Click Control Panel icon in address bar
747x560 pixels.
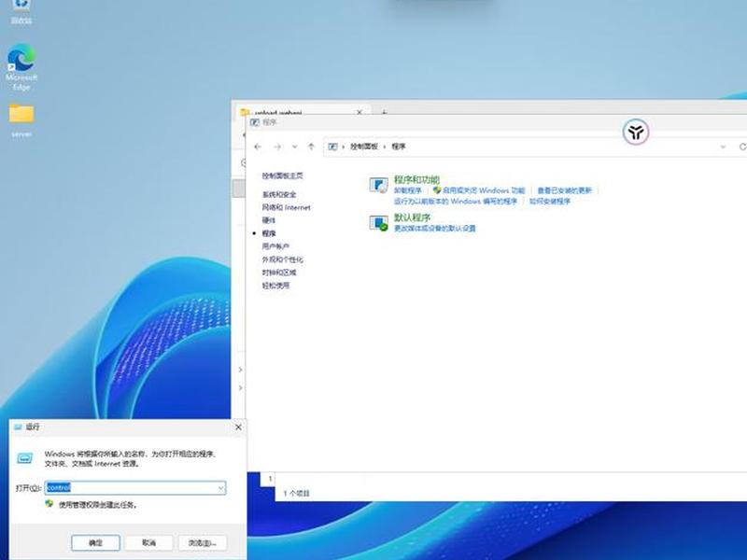[333, 147]
